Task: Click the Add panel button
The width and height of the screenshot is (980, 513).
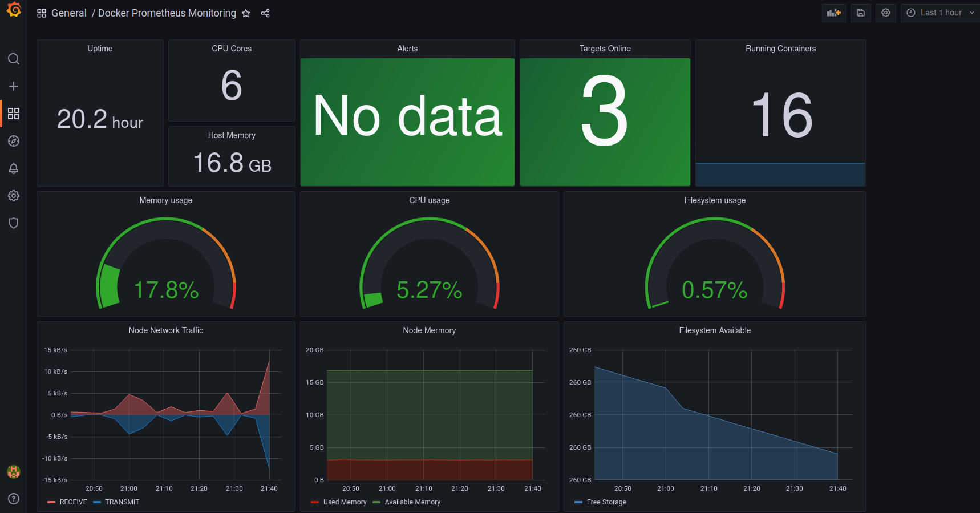Action: pos(833,13)
